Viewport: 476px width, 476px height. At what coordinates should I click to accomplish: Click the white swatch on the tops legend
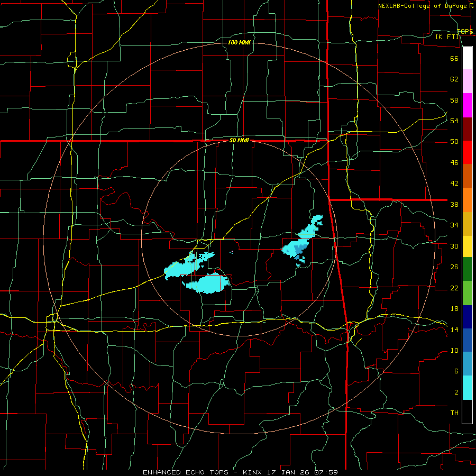pyautogui.click(x=467, y=58)
